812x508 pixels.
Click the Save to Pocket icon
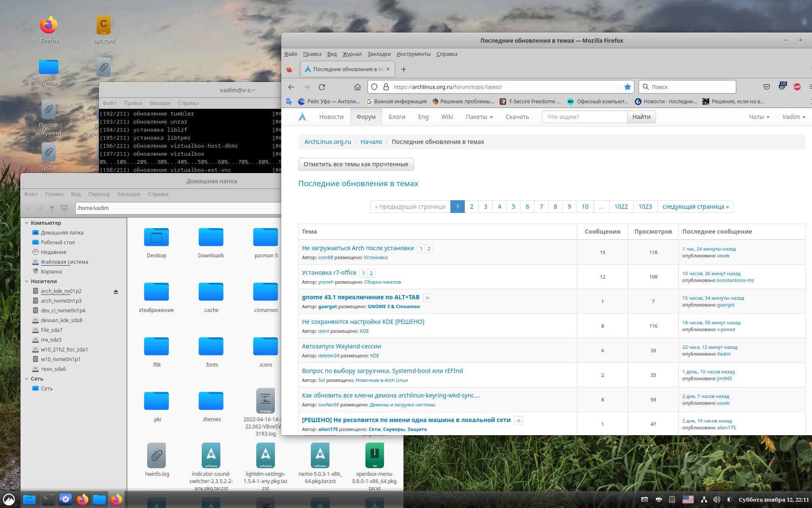767,87
